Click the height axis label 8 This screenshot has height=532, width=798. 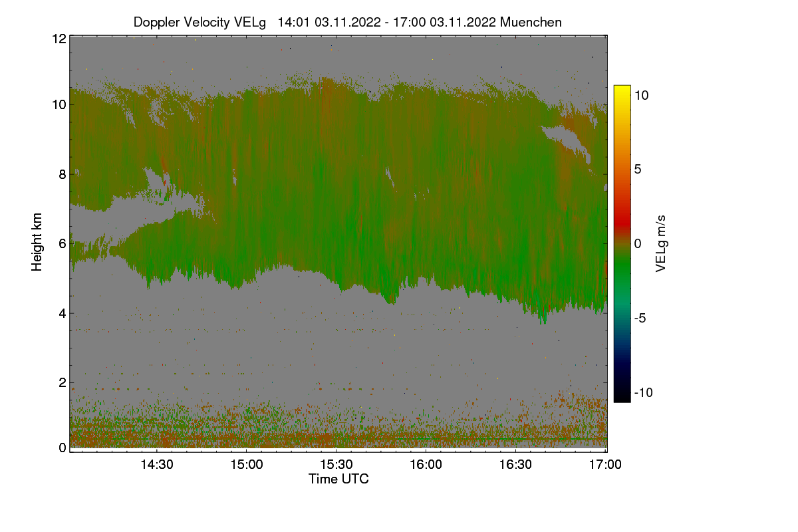(x=63, y=174)
